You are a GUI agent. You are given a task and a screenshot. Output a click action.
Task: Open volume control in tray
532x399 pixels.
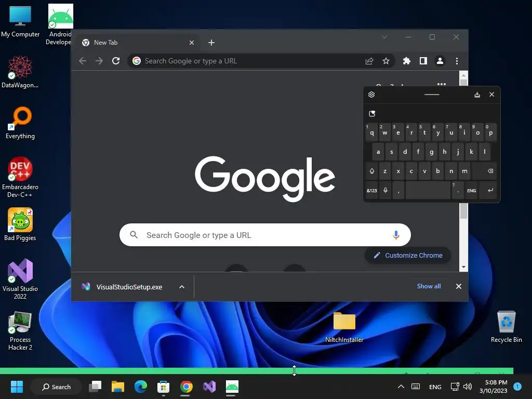(x=468, y=387)
